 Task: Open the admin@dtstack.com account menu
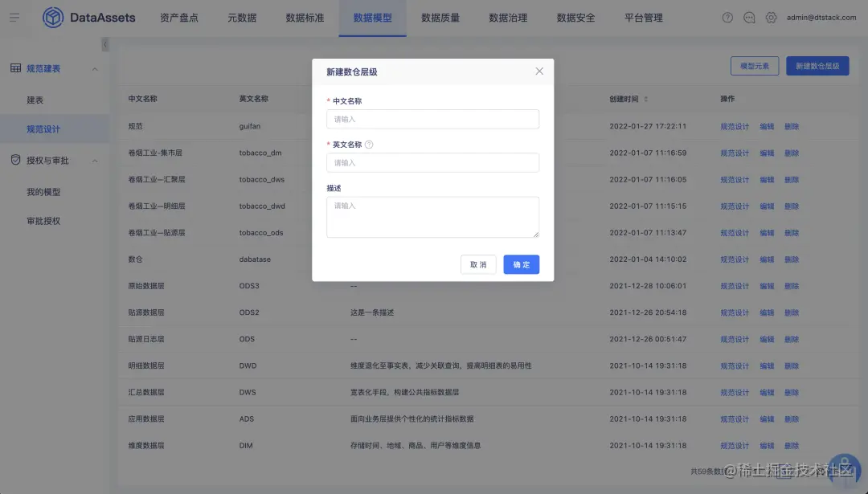pos(821,18)
